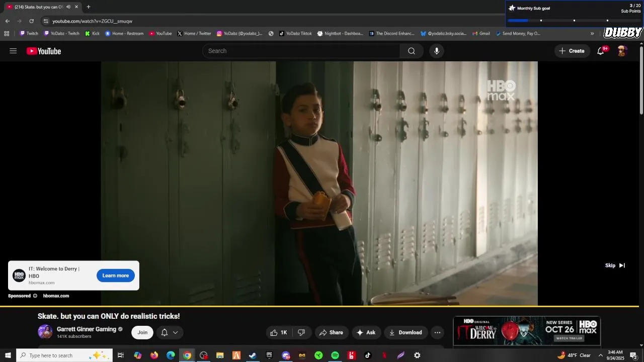Viewport: 644px width, 362px height.
Task: Open Windows notification center
Action: 633,355
